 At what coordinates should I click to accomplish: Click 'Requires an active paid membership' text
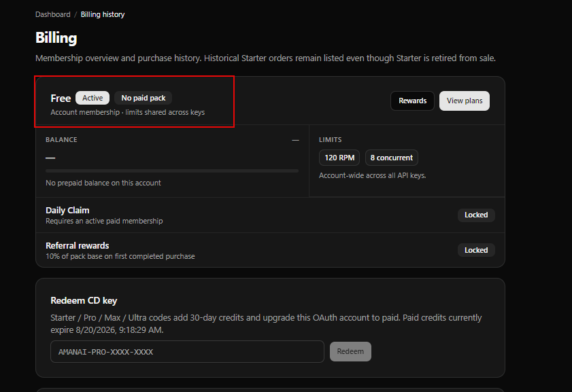point(104,221)
